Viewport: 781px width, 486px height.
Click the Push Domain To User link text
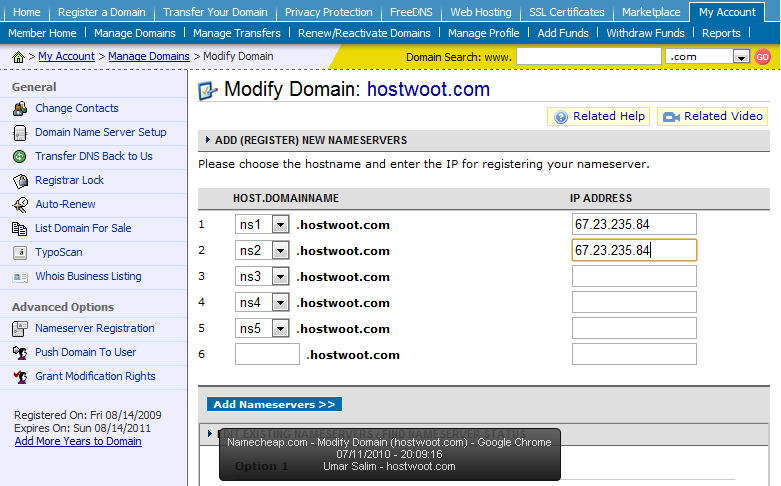(86, 352)
